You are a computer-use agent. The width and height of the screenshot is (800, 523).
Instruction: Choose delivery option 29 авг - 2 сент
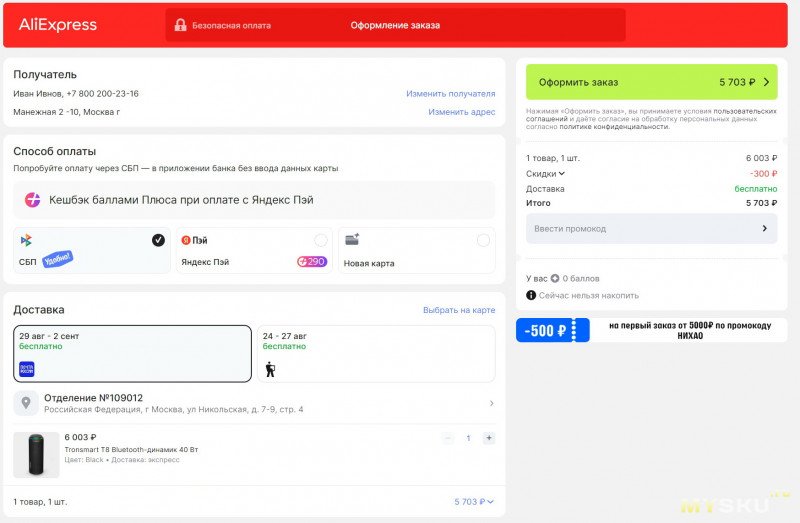pos(133,354)
